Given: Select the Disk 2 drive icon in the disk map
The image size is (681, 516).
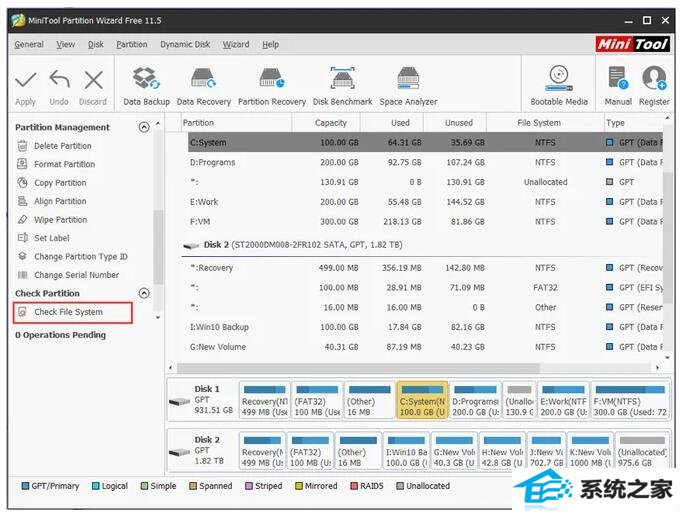Looking at the screenshot, I should click(x=179, y=453).
